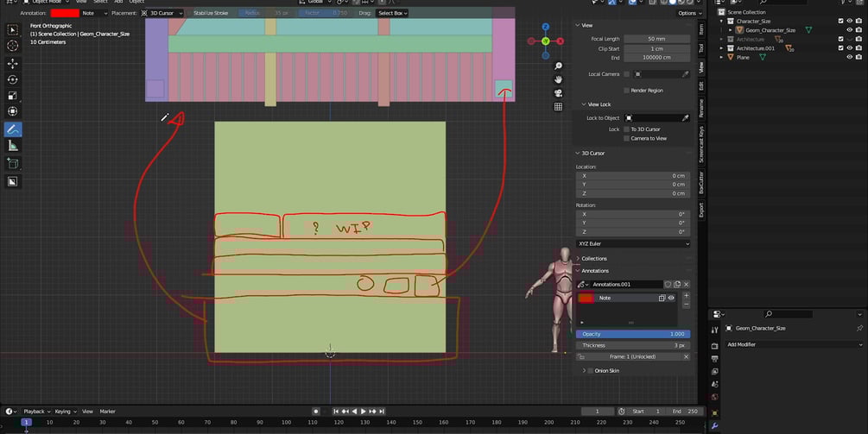The width and height of the screenshot is (868, 434).
Task: Click the fake user shield for Annotations.001
Action: (x=668, y=284)
